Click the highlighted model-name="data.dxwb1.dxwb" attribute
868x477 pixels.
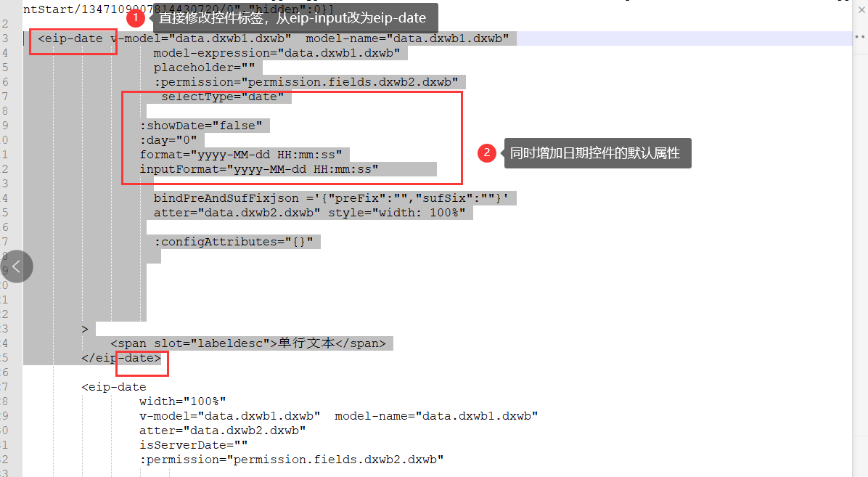407,38
